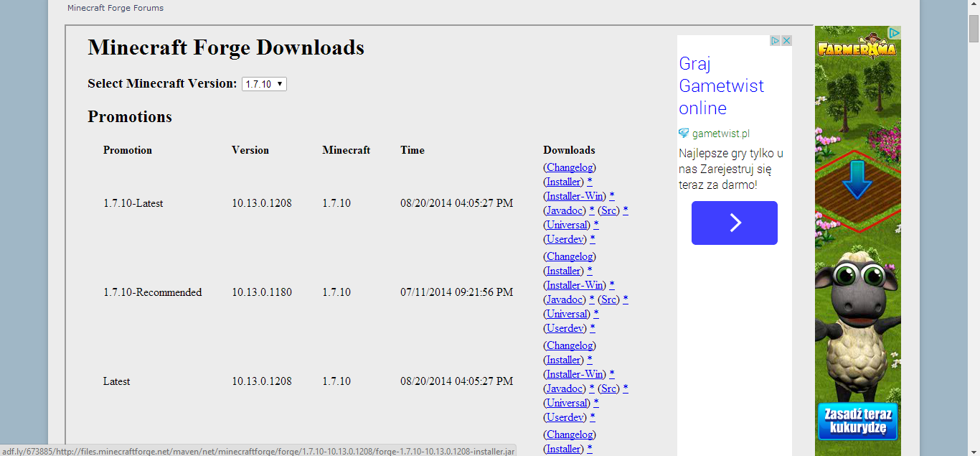Screen dimensions: 980x456
Task: Click asterisk next to Installer-Win in 1.7.10-Recommended row
Action: tap(612, 285)
